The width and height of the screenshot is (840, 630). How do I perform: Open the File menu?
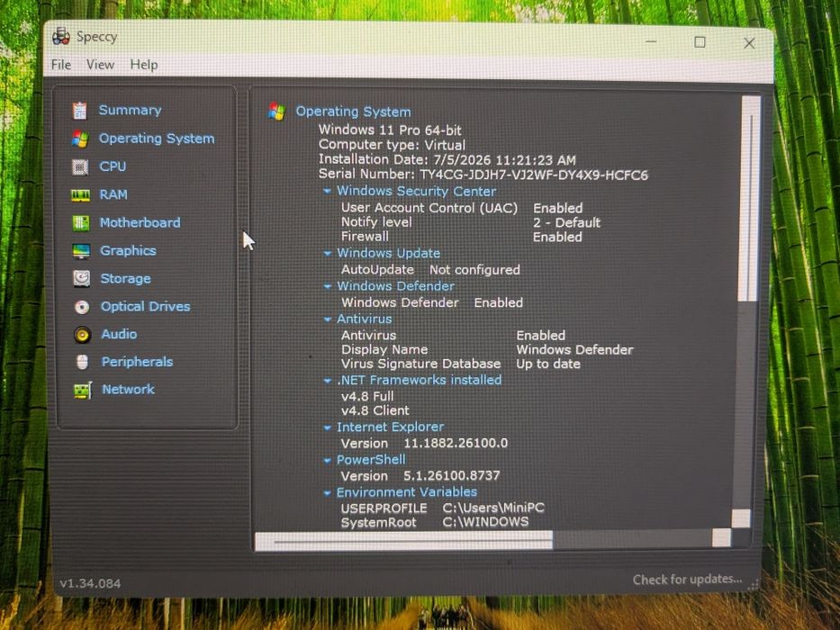pos(61,65)
